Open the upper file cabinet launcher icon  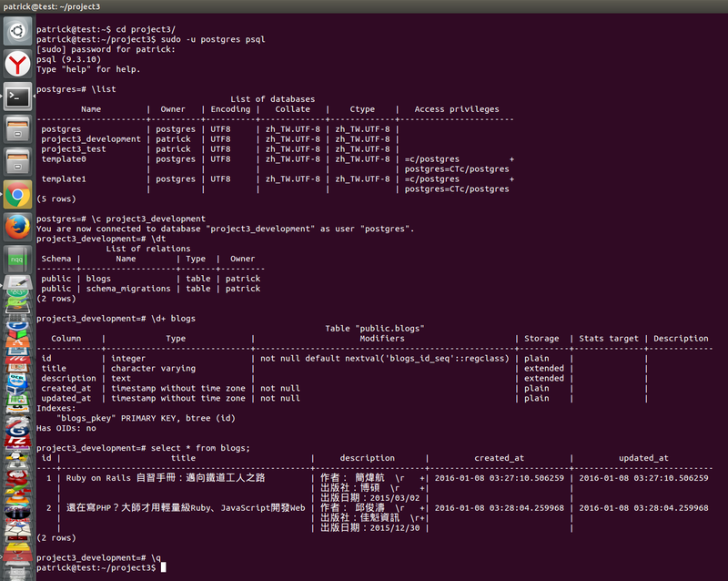tap(16, 127)
